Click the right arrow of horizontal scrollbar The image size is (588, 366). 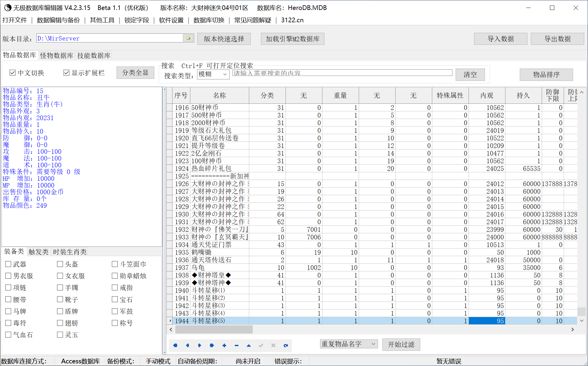pos(572,330)
